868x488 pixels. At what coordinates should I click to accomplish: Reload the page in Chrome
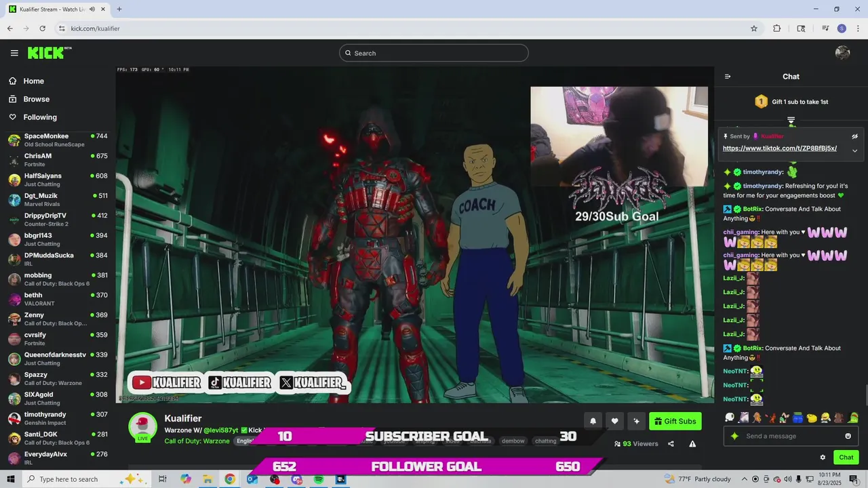point(43,28)
